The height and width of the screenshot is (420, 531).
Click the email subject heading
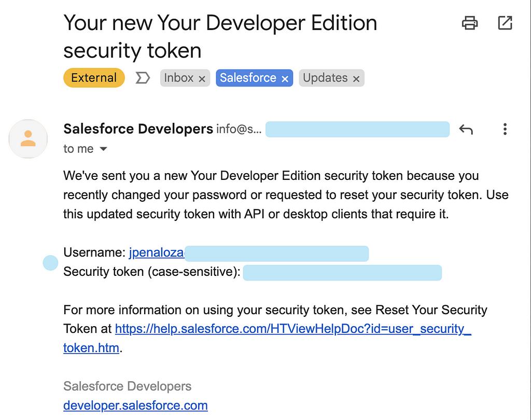pos(220,36)
